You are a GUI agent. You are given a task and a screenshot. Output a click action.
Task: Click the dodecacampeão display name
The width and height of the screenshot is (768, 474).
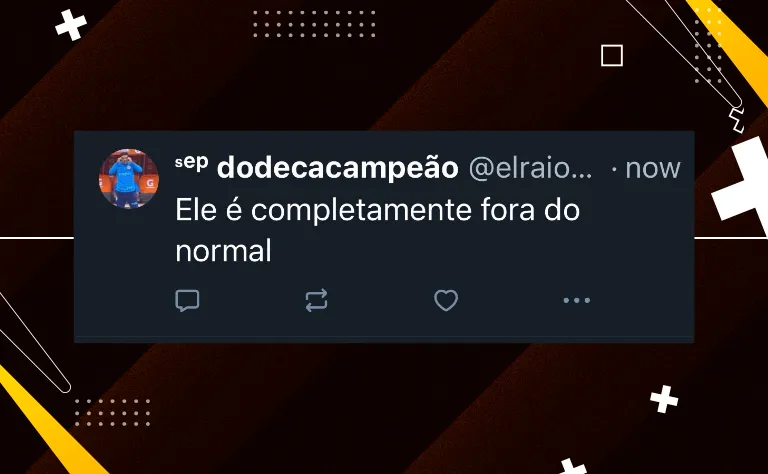pos(337,168)
